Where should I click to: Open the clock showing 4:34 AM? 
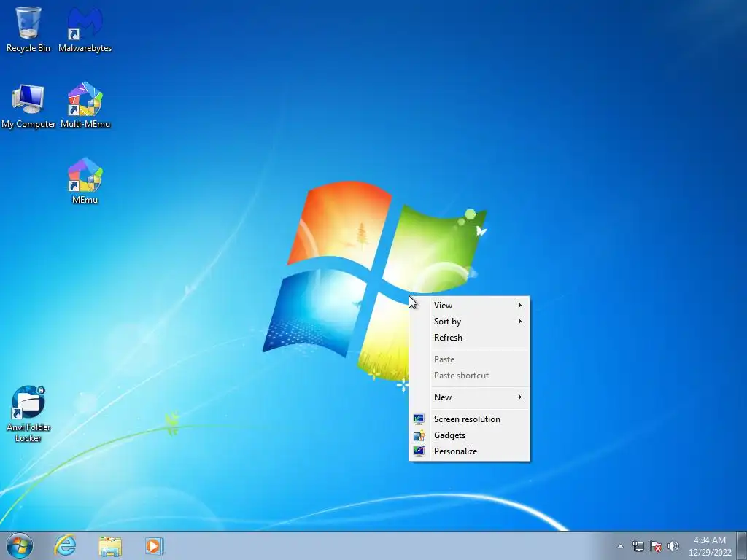pyautogui.click(x=710, y=546)
